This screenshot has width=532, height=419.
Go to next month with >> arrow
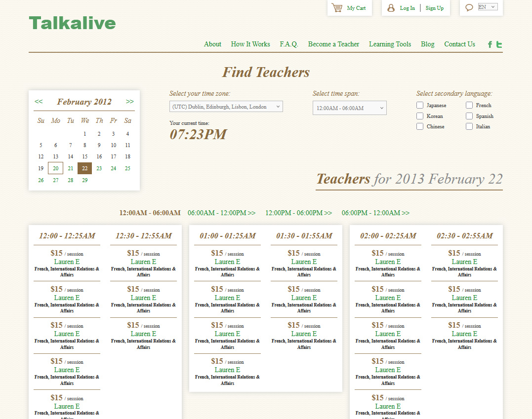tap(129, 102)
